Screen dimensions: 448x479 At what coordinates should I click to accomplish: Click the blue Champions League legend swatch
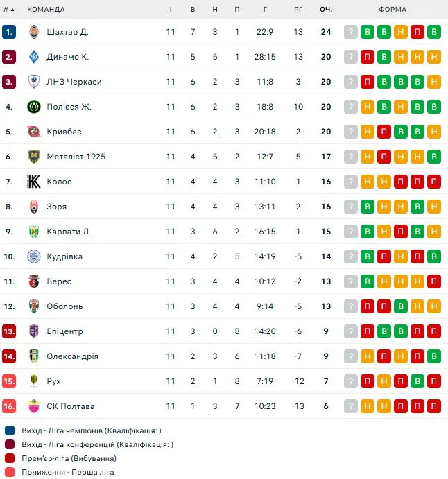point(10,430)
